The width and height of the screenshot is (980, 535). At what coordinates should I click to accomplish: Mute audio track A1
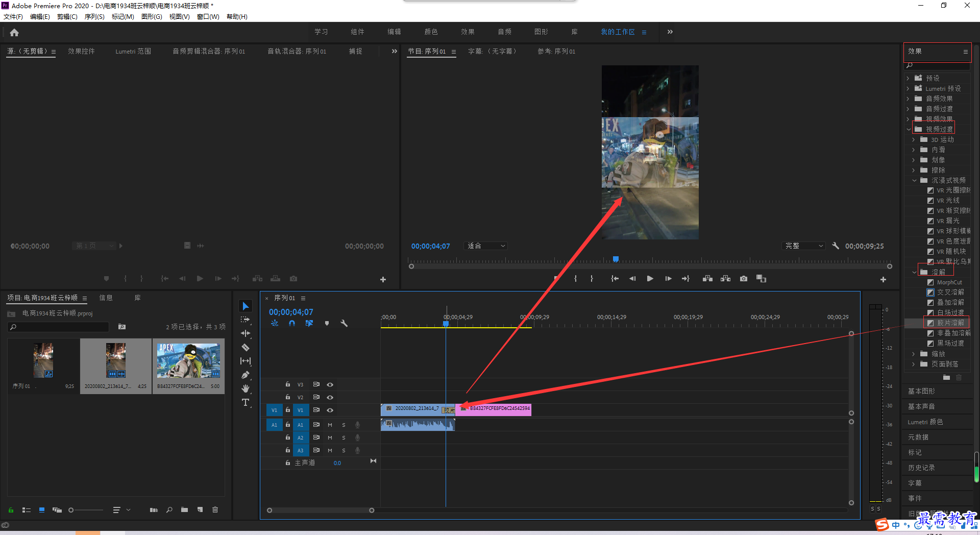pyautogui.click(x=330, y=425)
